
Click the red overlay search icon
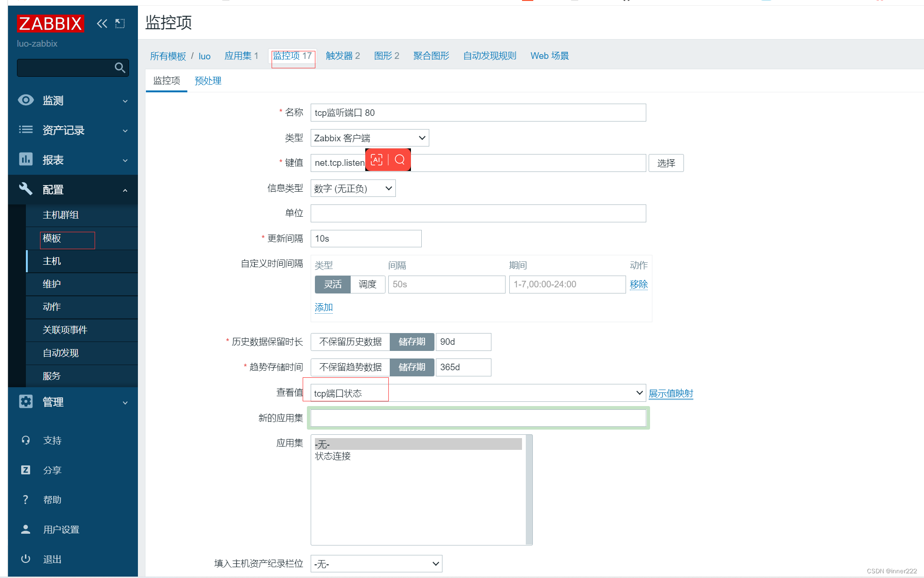[400, 160]
